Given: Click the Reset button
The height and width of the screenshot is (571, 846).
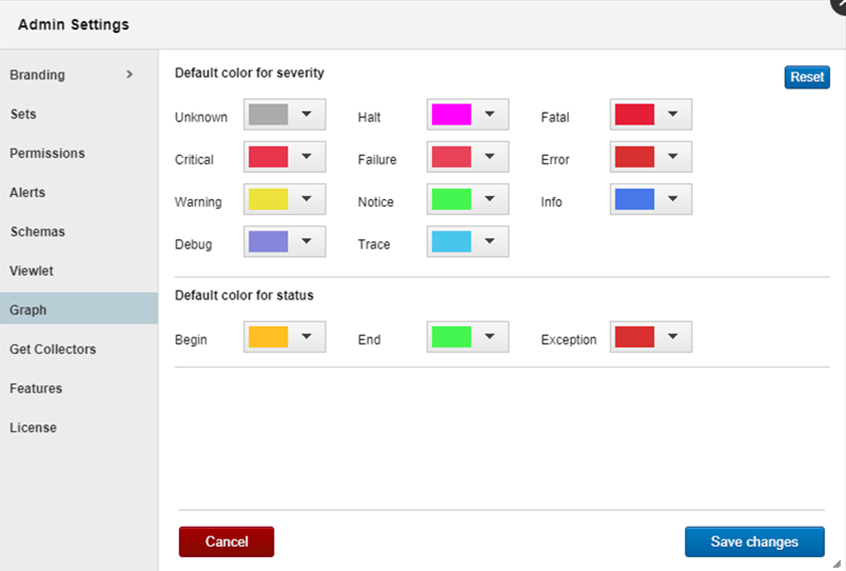Looking at the screenshot, I should click(807, 77).
